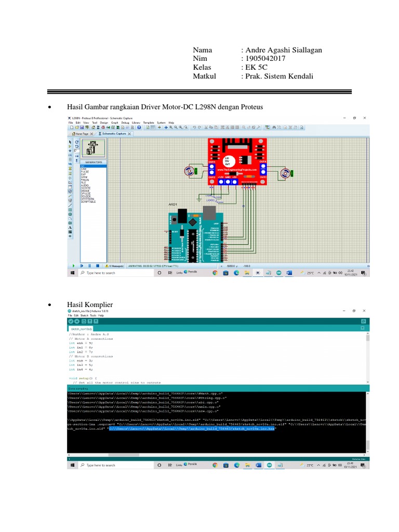Open the Proteus Library menu
Screen dimensions: 399x532
click(x=136, y=123)
